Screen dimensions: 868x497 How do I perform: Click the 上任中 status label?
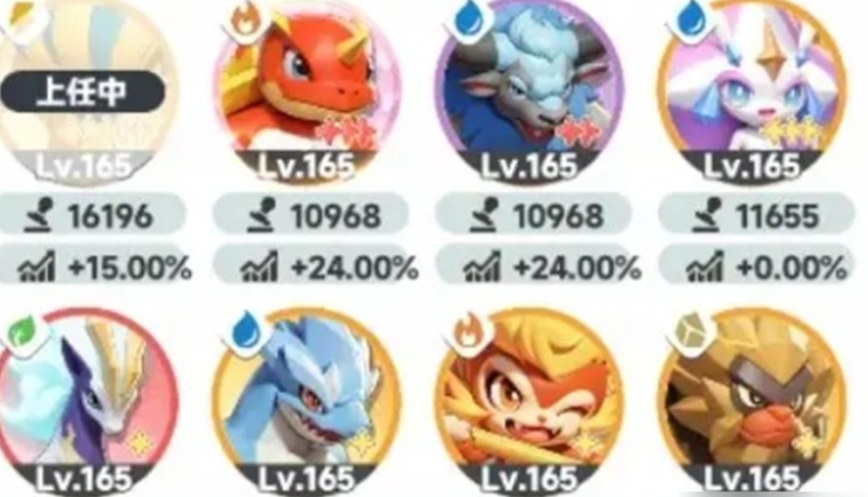(x=82, y=91)
